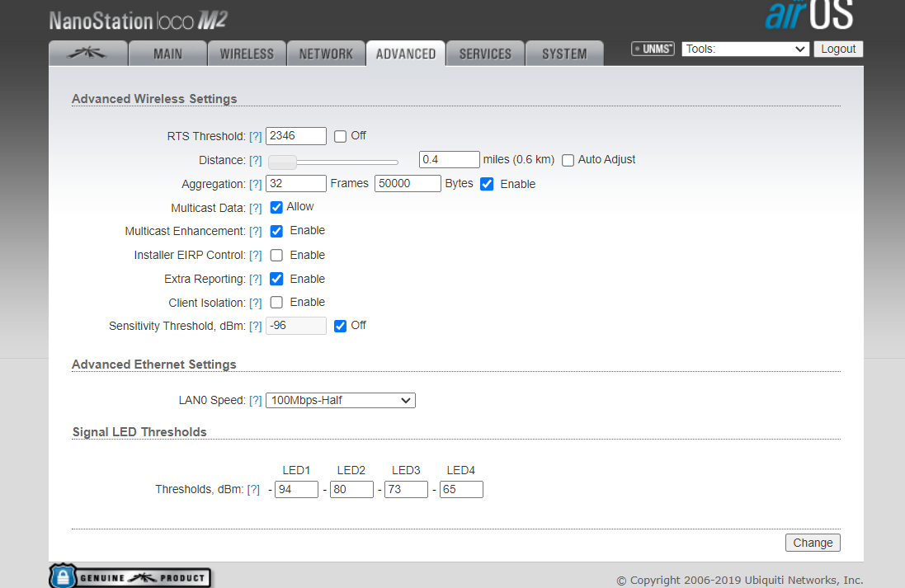Expand the LAN0 Speed dropdown
Screen dimensions: 905x588
340,401
